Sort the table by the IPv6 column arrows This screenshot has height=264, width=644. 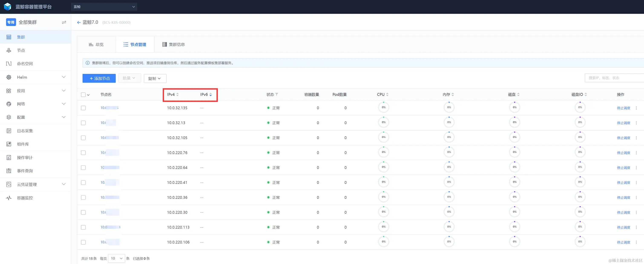[x=211, y=95]
